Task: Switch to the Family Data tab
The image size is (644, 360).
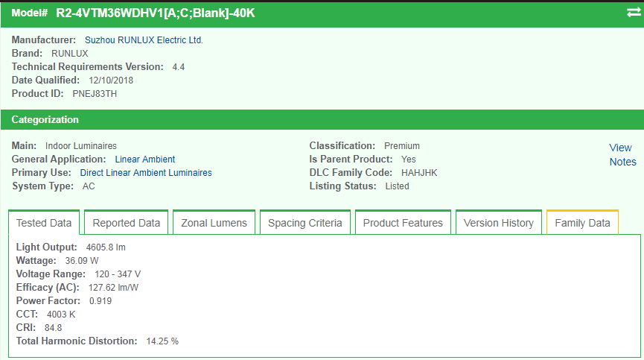Action: click(x=582, y=223)
